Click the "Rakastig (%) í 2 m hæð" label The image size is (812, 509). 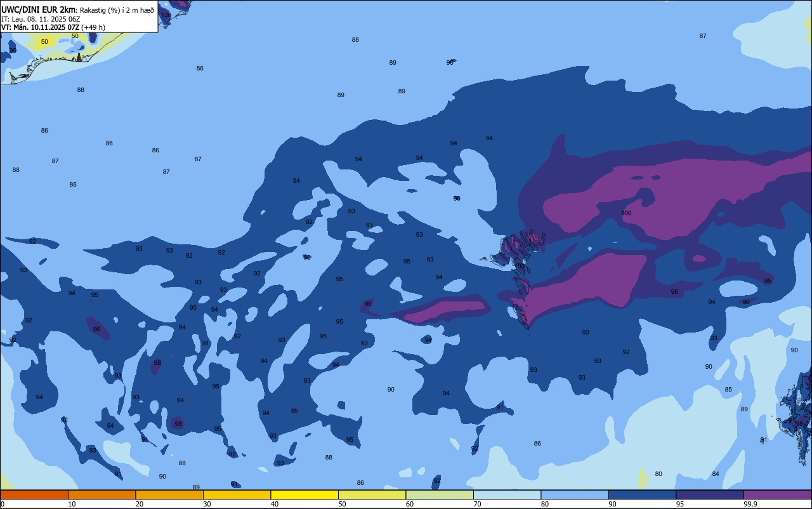pyautogui.click(x=117, y=10)
